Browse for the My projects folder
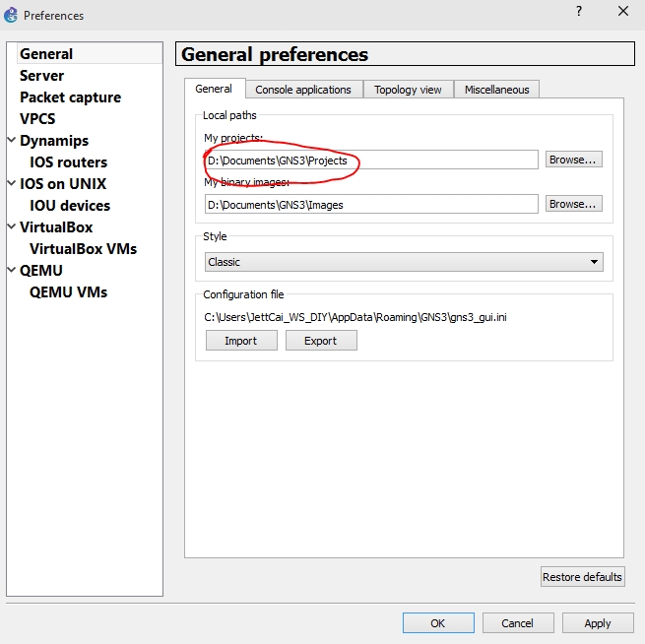The height and width of the screenshot is (644, 645). click(x=573, y=160)
